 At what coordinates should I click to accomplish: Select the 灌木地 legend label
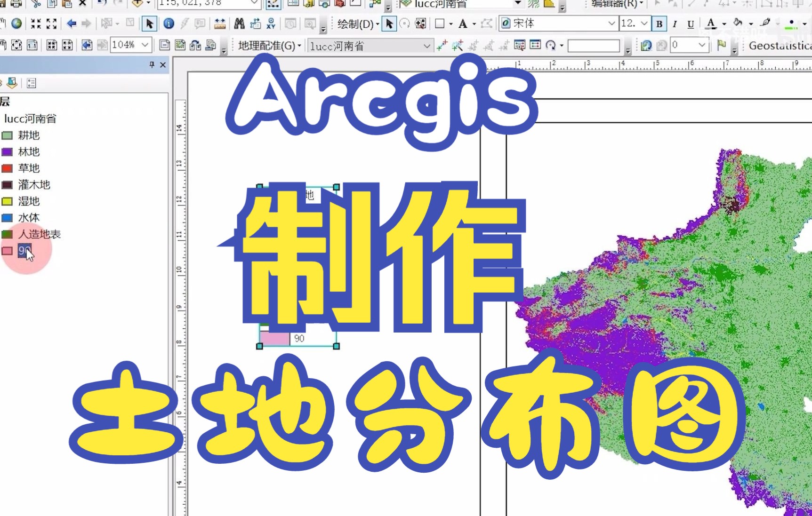click(x=34, y=185)
